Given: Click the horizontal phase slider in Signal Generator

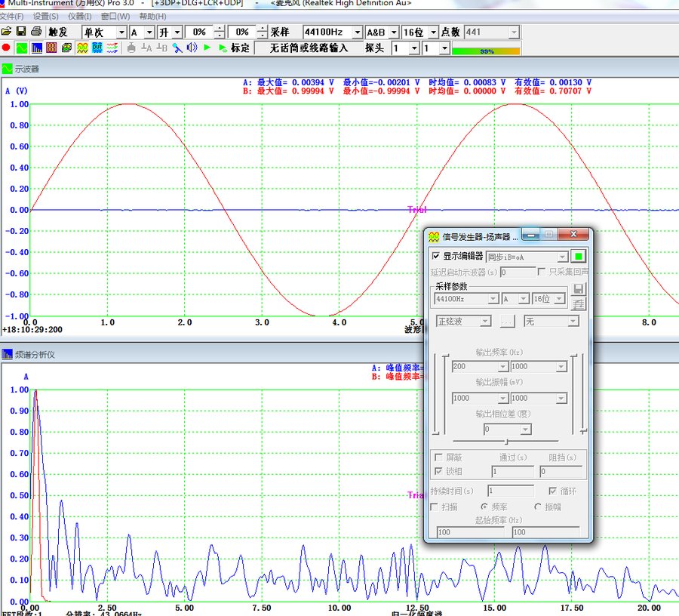Looking at the screenshot, I should (505, 441).
